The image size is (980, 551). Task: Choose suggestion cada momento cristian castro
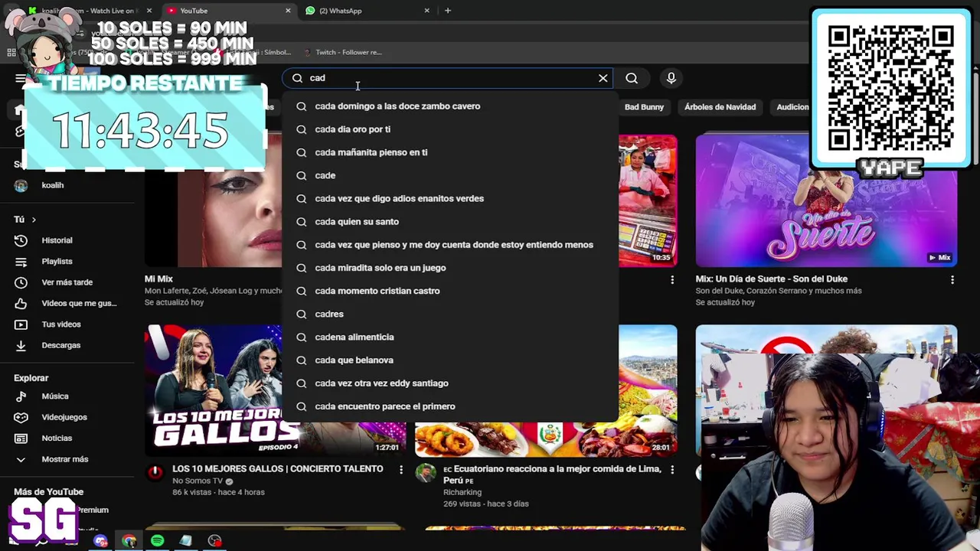[x=450, y=291]
